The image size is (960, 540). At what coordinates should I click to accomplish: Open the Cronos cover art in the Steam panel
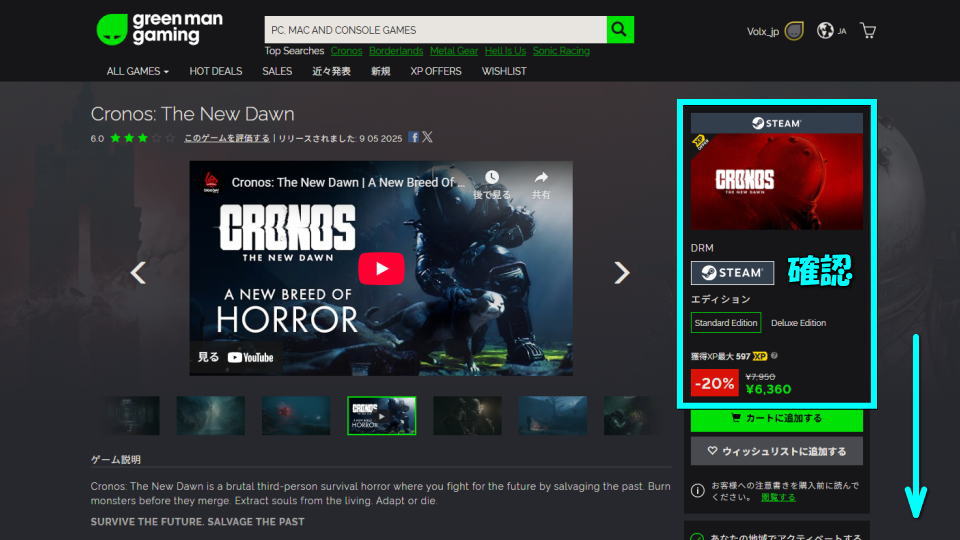776,182
